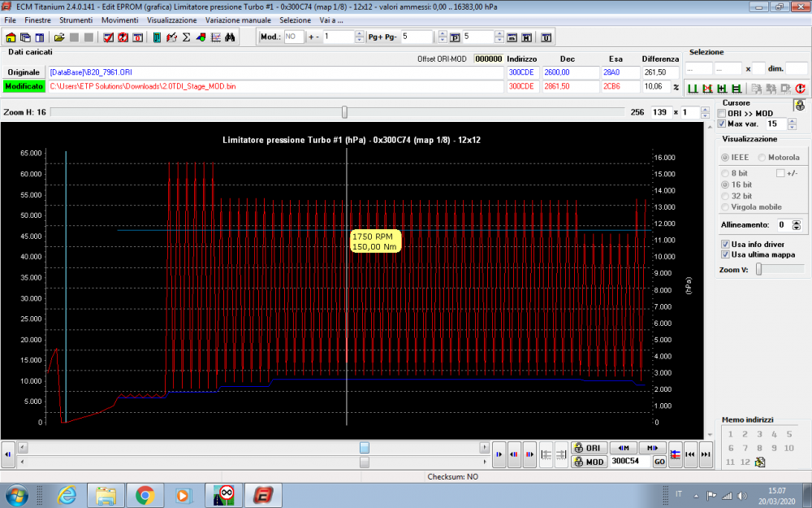Click next map button with M
The height and width of the screenshot is (508, 812).
pyautogui.click(x=653, y=447)
